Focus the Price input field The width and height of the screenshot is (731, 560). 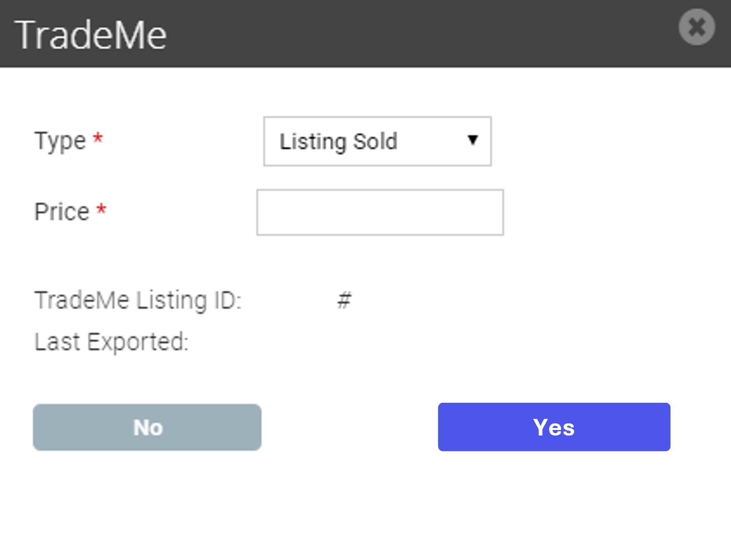click(x=380, y=212)
